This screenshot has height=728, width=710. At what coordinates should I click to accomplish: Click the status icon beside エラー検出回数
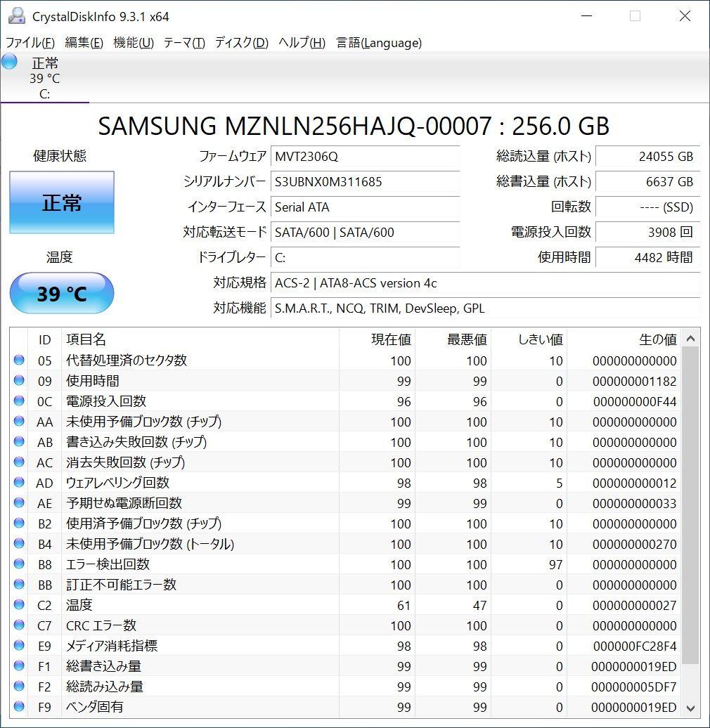(18, 564)
